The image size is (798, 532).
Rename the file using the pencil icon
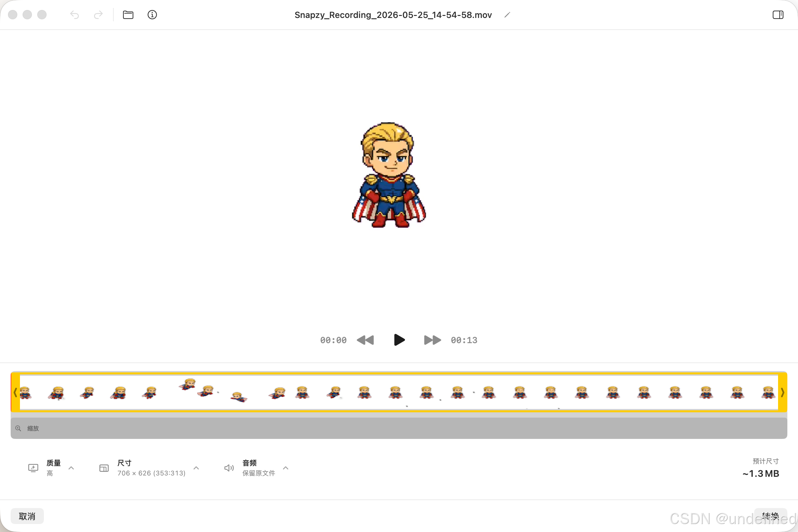507,15
